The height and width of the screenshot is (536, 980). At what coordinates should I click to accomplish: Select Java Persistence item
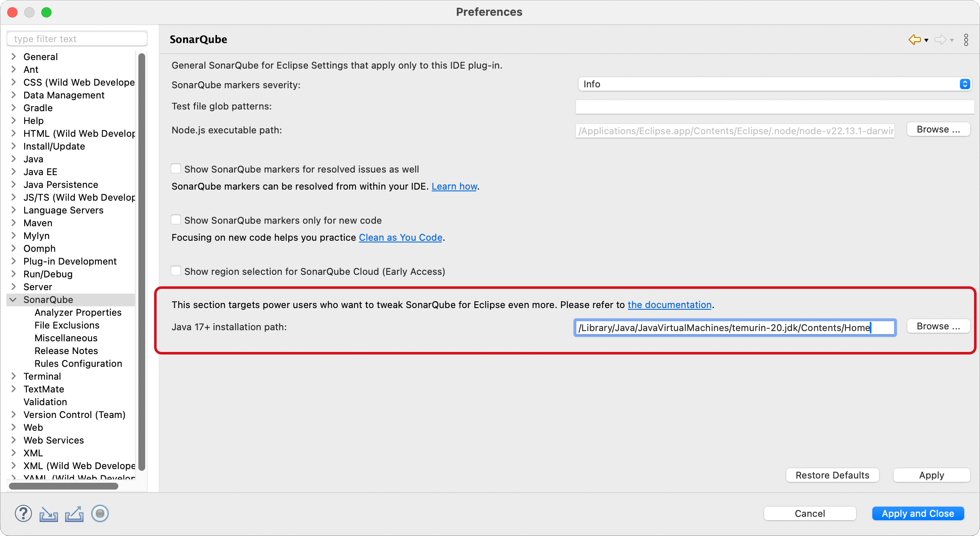pos(61,184)
